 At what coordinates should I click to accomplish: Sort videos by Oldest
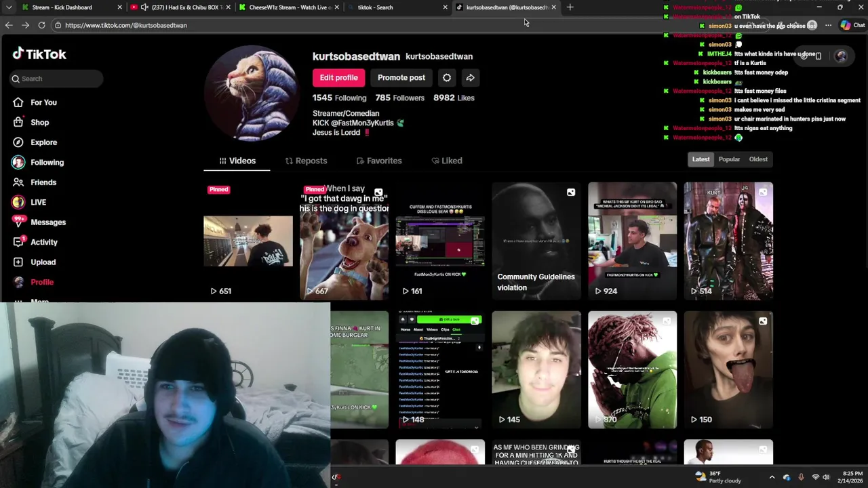pos(758,159)
